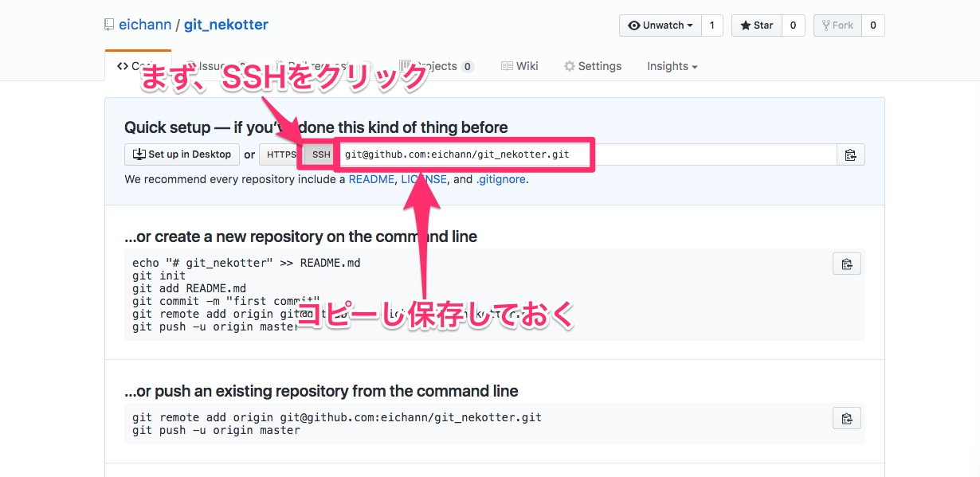Copy the create-new-repository commands with the clipboard icon
The width and height of the screenshot is (980, 477).
[x=847, y=264]
